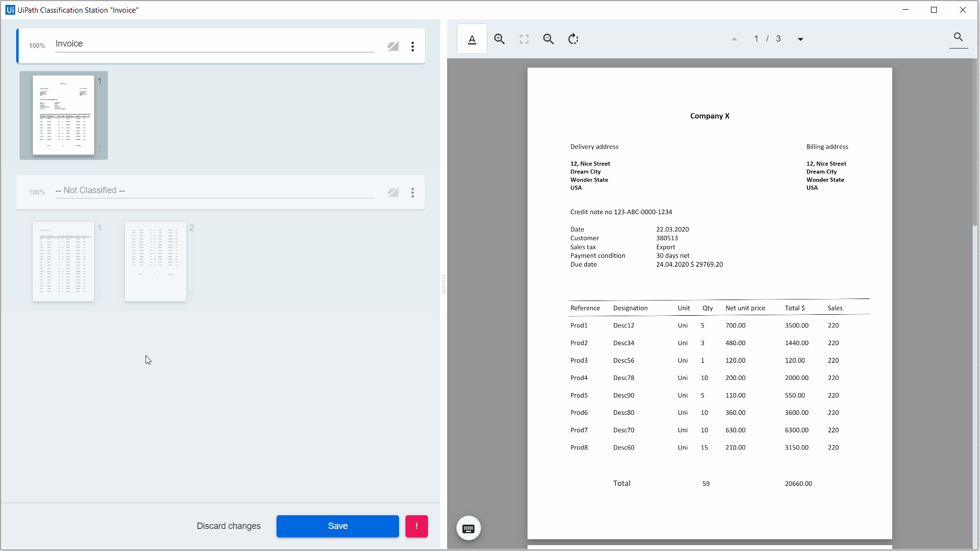Click the Prod4 net unit price 200.00
The height and width of the screenshot is (551, 980).
(x=735, y=378)
